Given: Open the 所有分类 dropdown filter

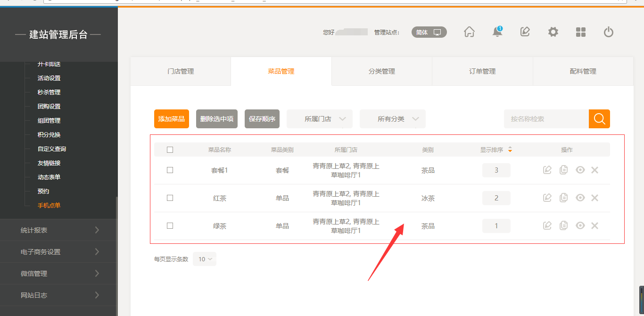Looking at the screenshot, I should pos(398,119).
